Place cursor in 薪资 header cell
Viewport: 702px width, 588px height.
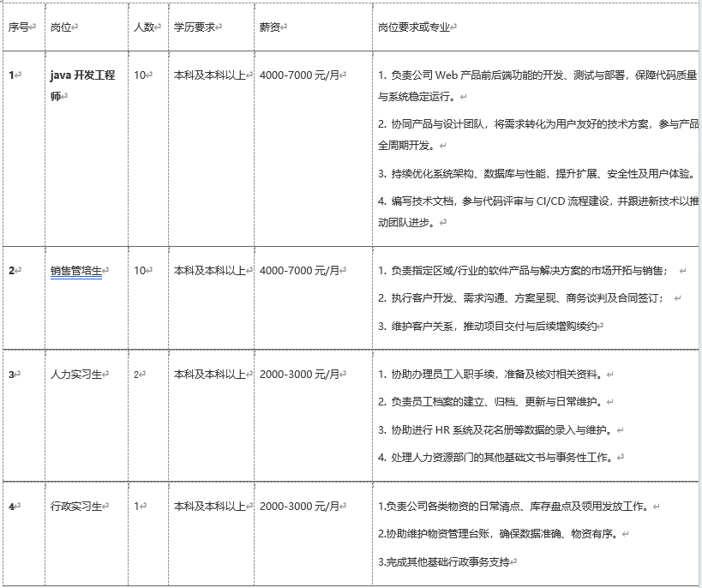(x=271, y=27)
